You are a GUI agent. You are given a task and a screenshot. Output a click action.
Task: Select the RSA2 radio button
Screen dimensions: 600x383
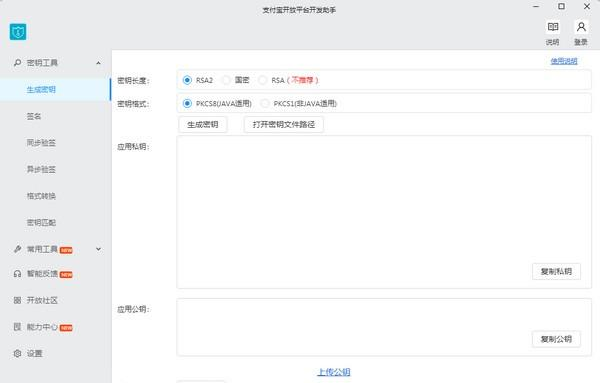pos(187,80)
